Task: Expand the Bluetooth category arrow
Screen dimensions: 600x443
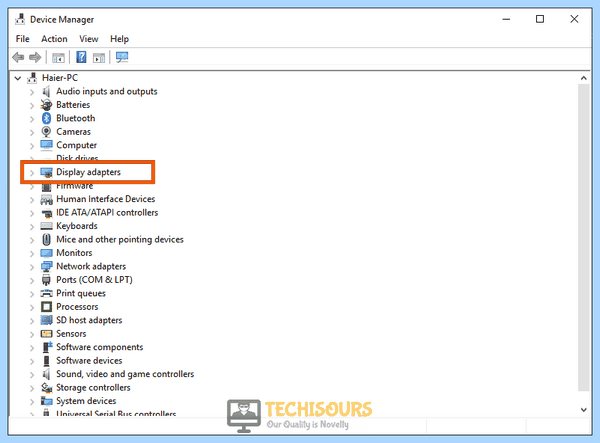Action: coord(32,119)
